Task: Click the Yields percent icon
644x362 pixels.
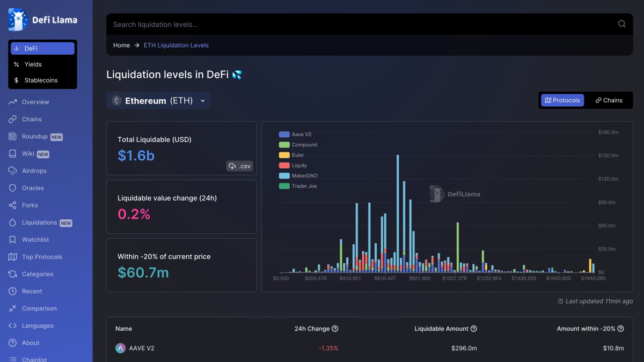Action: 16,64
